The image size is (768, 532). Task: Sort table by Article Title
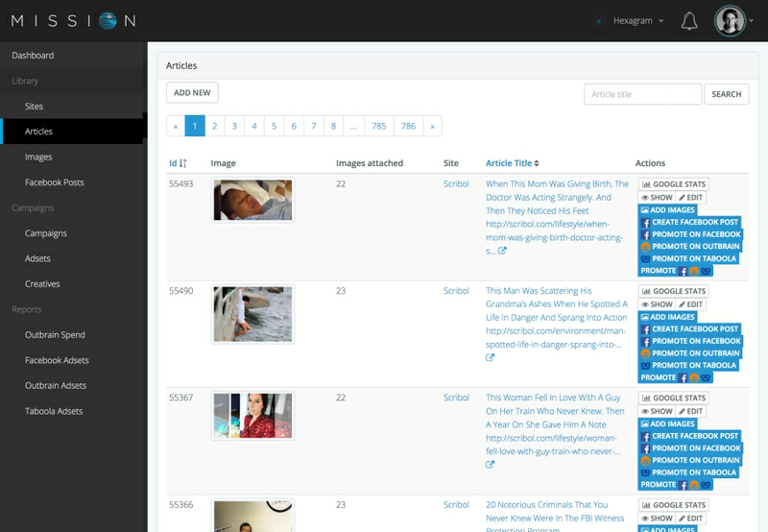point(512,163)
